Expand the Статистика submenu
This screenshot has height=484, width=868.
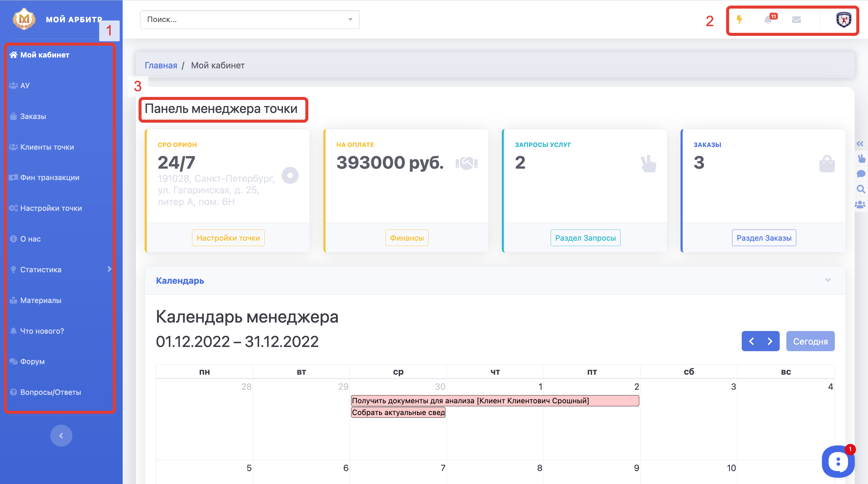109,269
